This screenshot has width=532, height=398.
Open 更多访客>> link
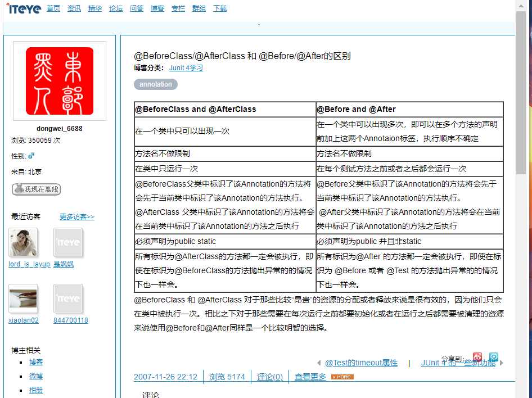tap(77, 216)
